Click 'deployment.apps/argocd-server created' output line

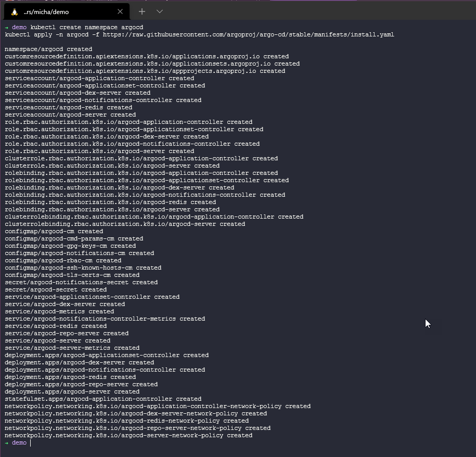click(72, 391)
